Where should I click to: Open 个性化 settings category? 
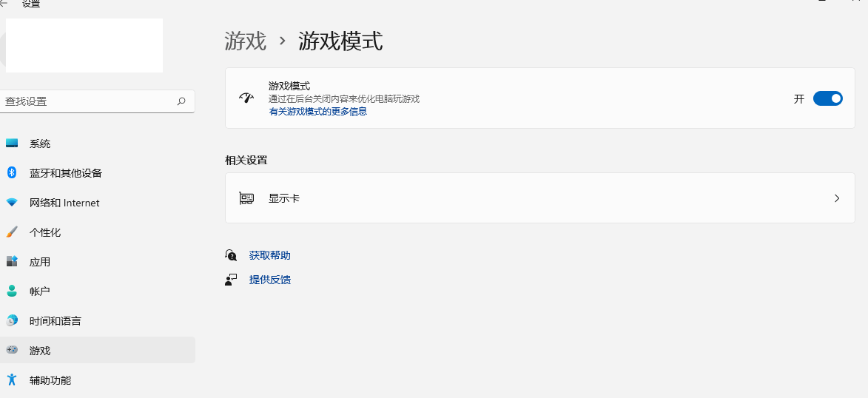[x=98, y=232]
